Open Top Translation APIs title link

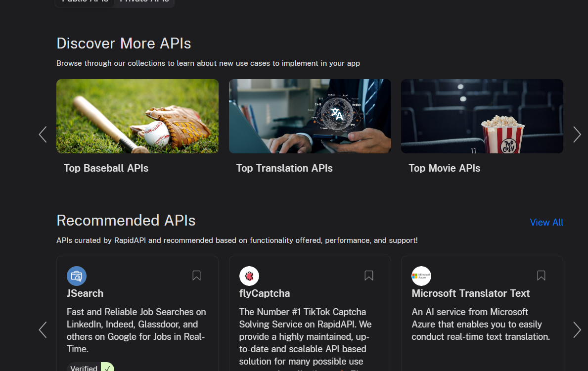click(284, 168)
